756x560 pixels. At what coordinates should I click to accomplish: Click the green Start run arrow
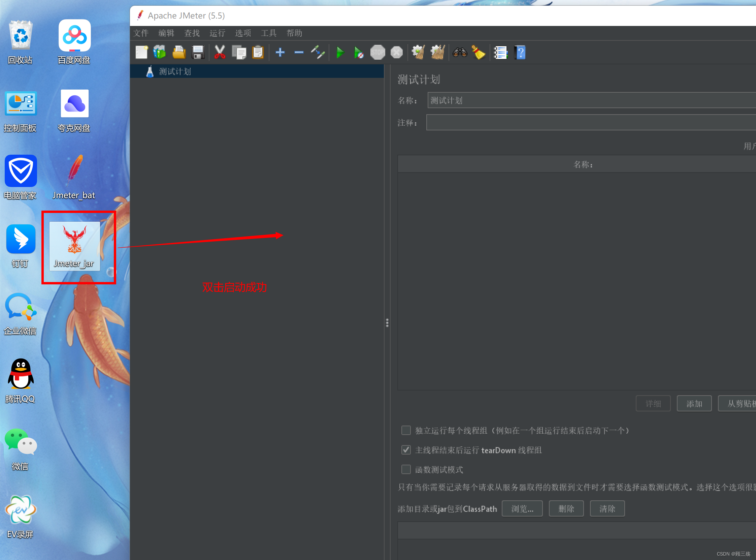[x=340, y=53]
